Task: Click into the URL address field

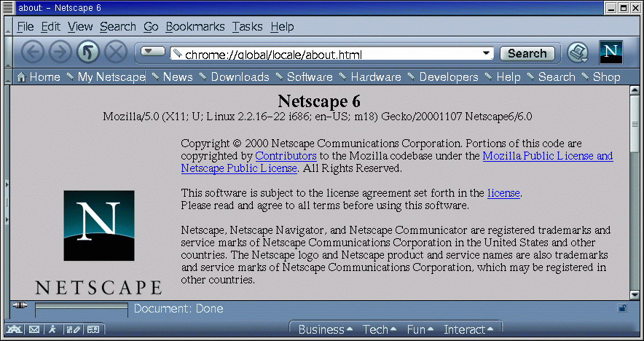Action: click(331, 53)
